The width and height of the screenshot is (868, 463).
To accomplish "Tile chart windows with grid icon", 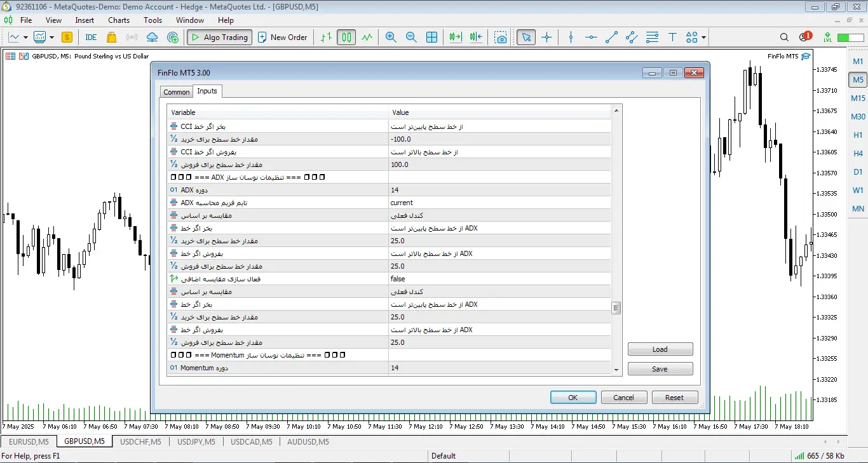I will 431,37.
